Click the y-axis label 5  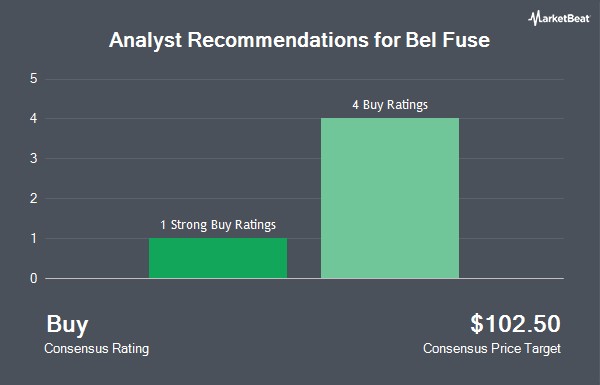point(34,78)
